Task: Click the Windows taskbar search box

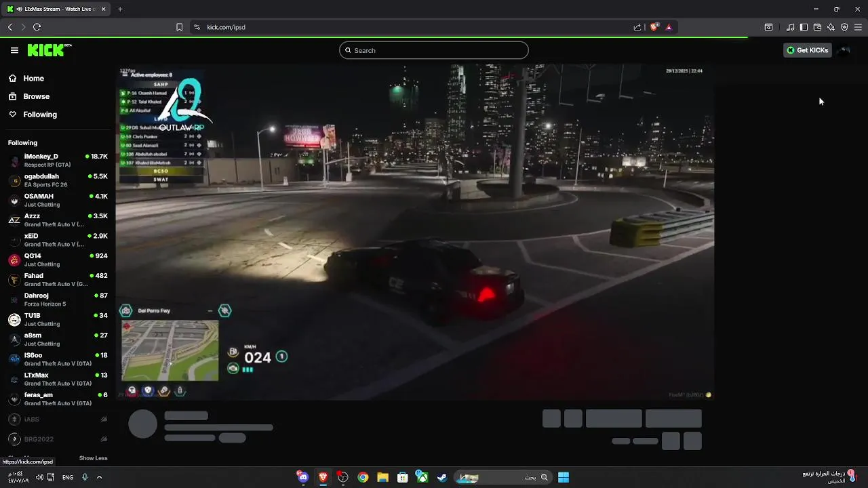Action: [502, 477]
